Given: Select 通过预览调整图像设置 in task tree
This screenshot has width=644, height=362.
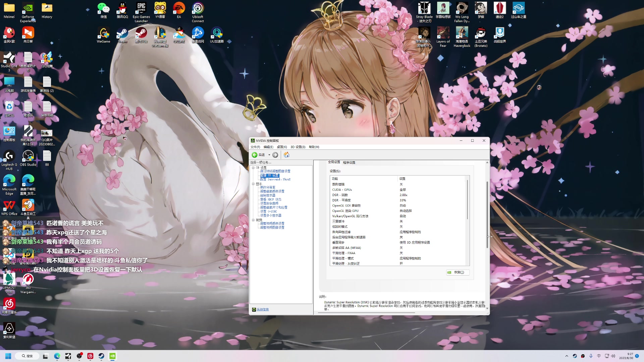Looking at the screenshot, I should click(275, 171).
